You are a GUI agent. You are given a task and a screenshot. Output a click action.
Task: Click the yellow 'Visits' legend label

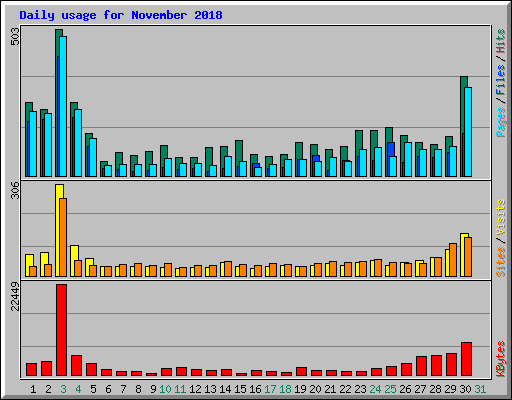(x=500, y=218)
